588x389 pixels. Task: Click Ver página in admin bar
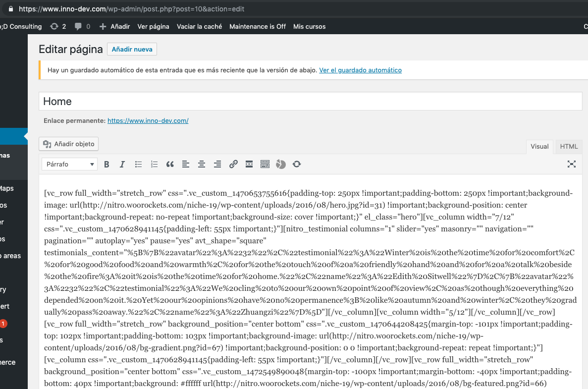(x=153, y=26)
